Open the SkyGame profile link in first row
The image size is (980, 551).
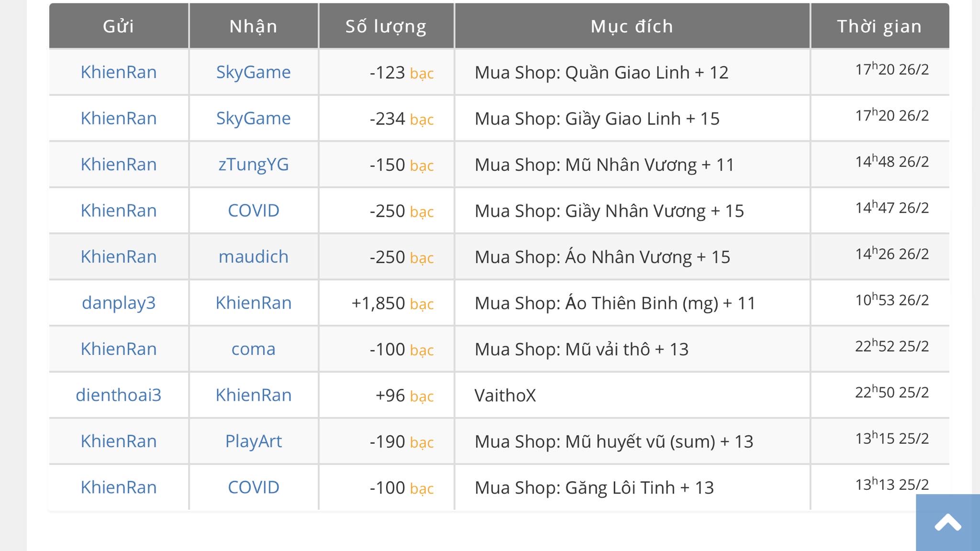click(x=253, y=72)
